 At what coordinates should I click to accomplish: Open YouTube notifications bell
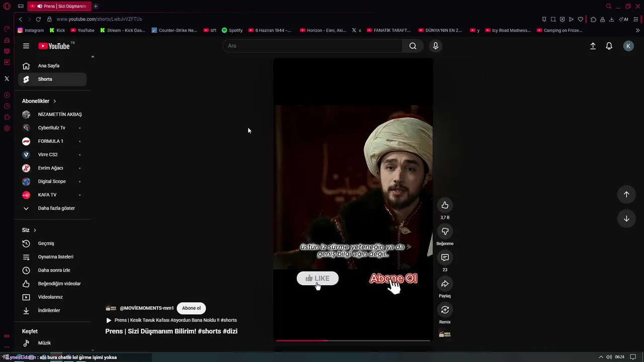pyautogui.click(x=609, y=46)
